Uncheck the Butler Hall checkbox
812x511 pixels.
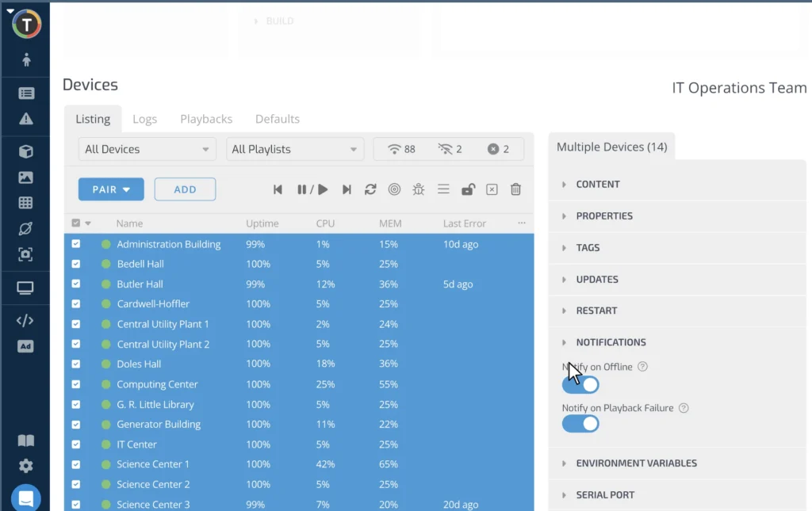[76, 284]
